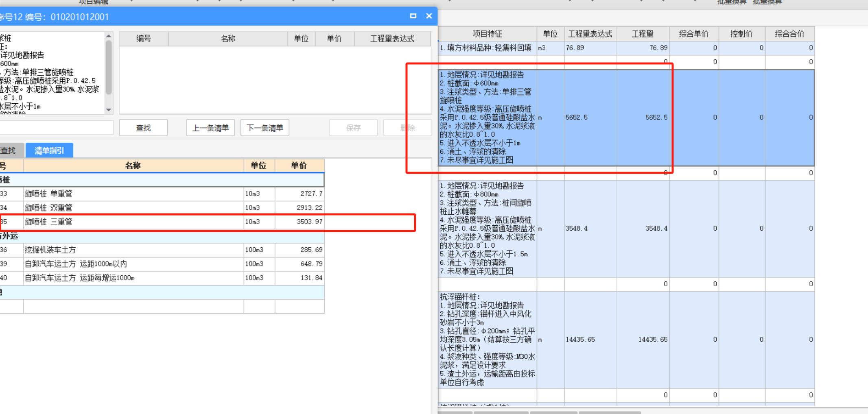Select row 旋喷桩 三重管
Screen dimensions: 868x414
tap(162, 222)
